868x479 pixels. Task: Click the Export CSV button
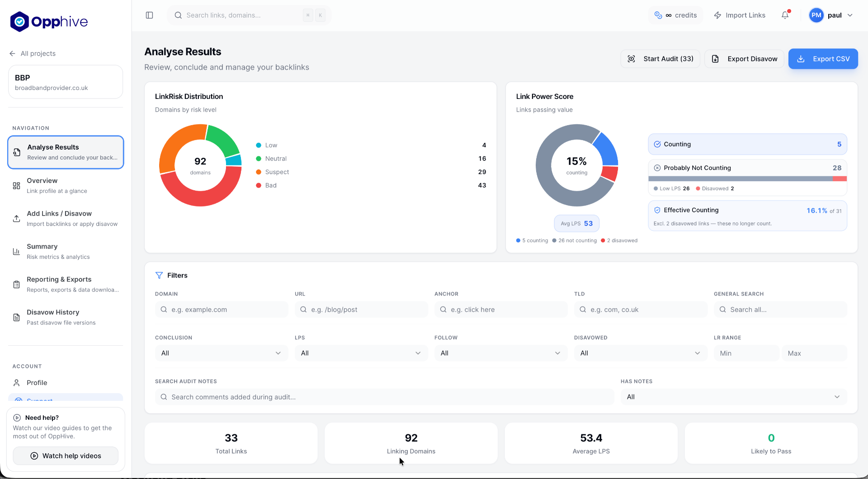[823, 59]
